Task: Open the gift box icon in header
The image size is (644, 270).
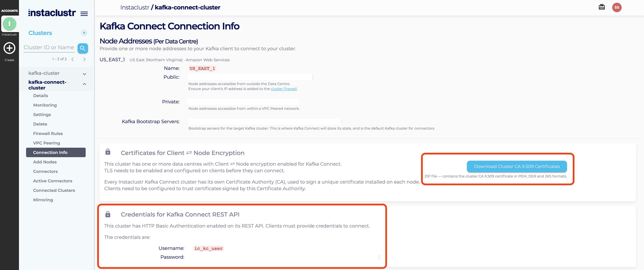Action: (x=602, y=7)
